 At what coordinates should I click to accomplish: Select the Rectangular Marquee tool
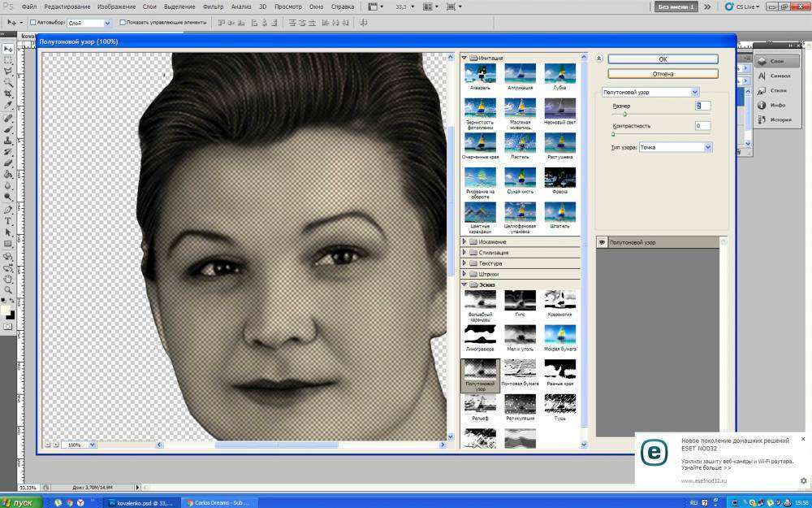click(8, 60)
